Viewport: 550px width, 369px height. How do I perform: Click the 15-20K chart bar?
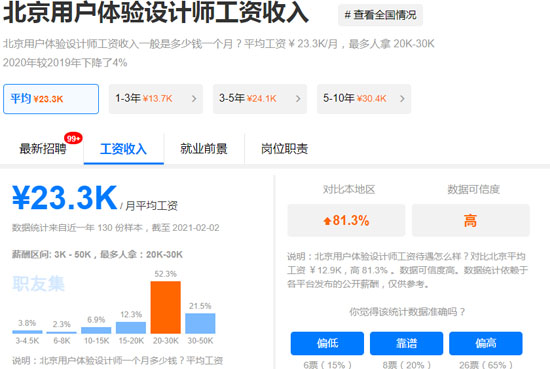(131, 328)
